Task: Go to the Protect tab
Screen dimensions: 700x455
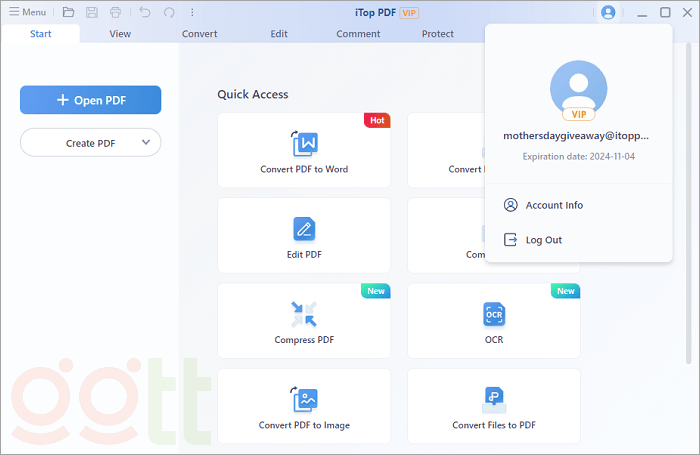Action: [x=437, y=33]
